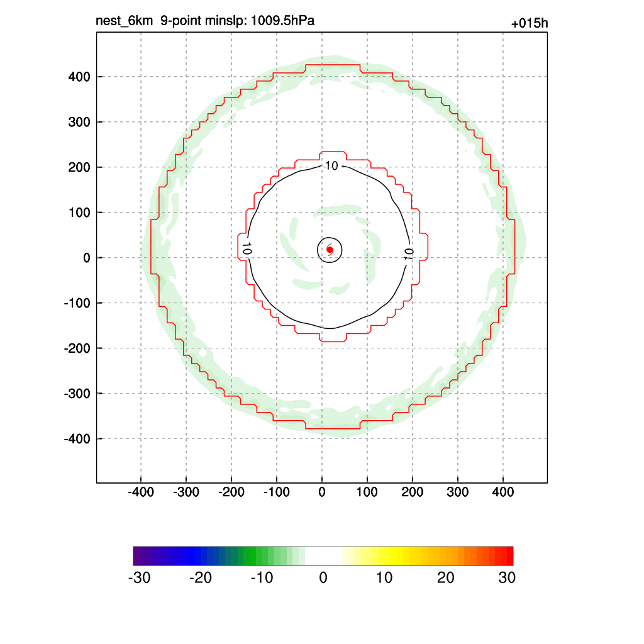This screenshot has width=644, height=644.
Task: Click the colorbar tick label -30
Action: point(139,578)
